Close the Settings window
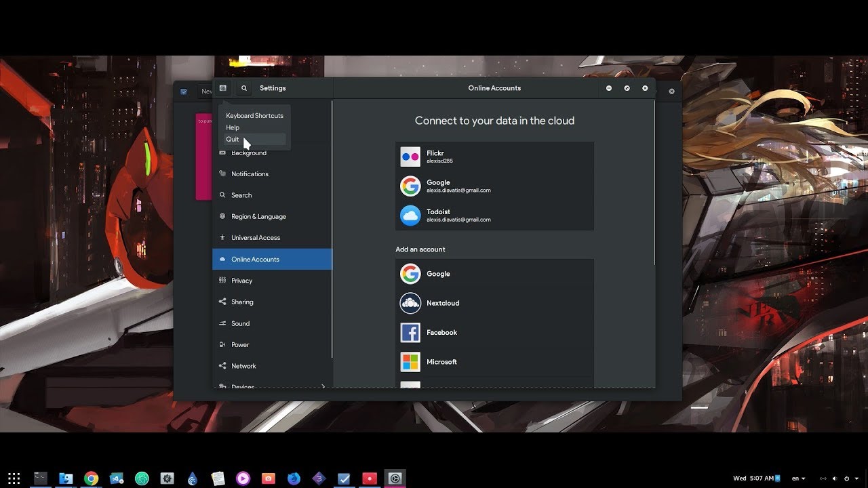Image resolution: width=868 pixels, height=488 pixels. [x=645, y=88]
